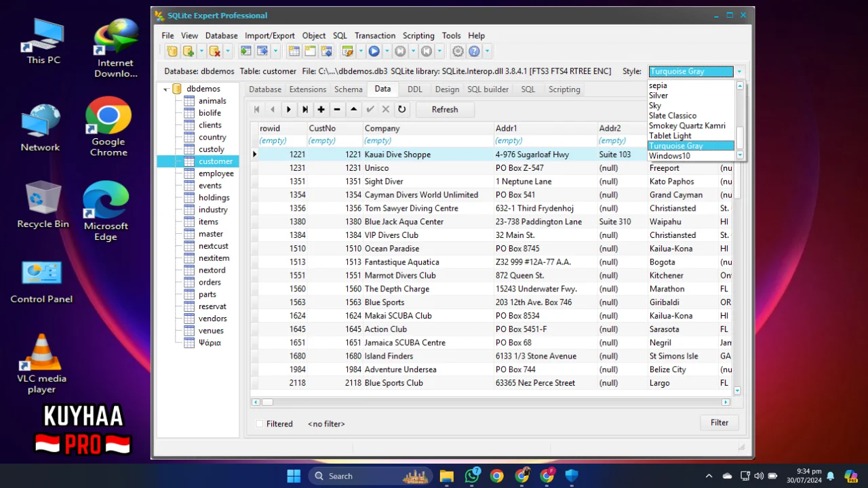Switch to the SQL builder tab

tap(488, 89)
